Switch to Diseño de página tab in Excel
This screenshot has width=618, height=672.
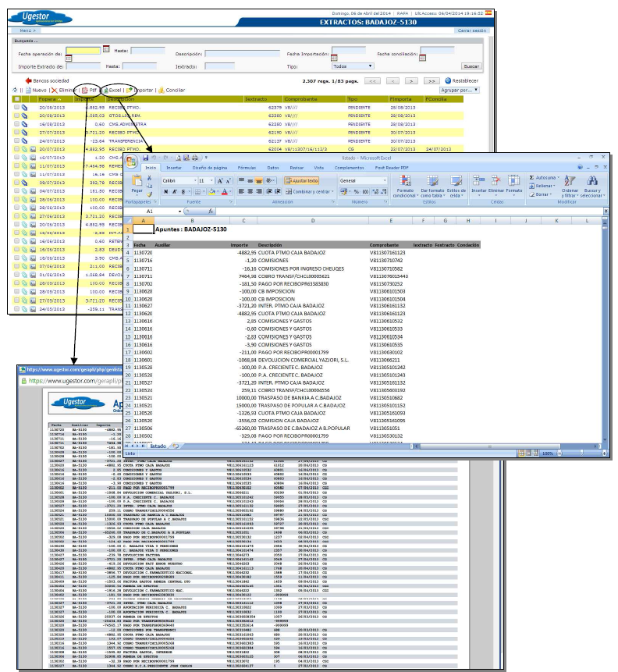pyautogui.click(x=210, y=168)
